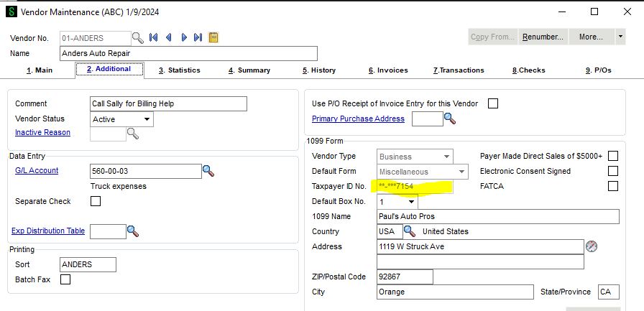Open the Default Box No. dropdown
The height and width of the screenshot is (311, 644).
click(412, 202)
